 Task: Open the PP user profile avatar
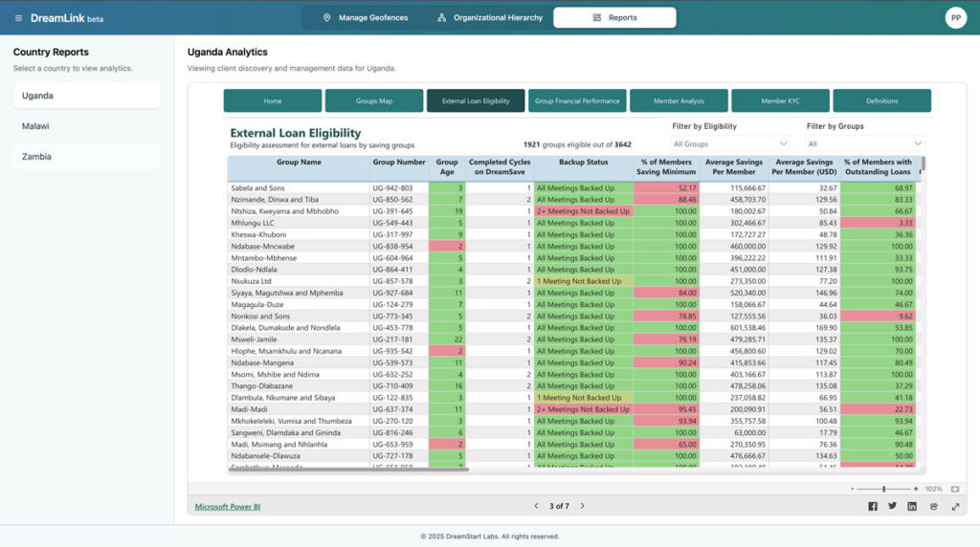pos(955,18)
